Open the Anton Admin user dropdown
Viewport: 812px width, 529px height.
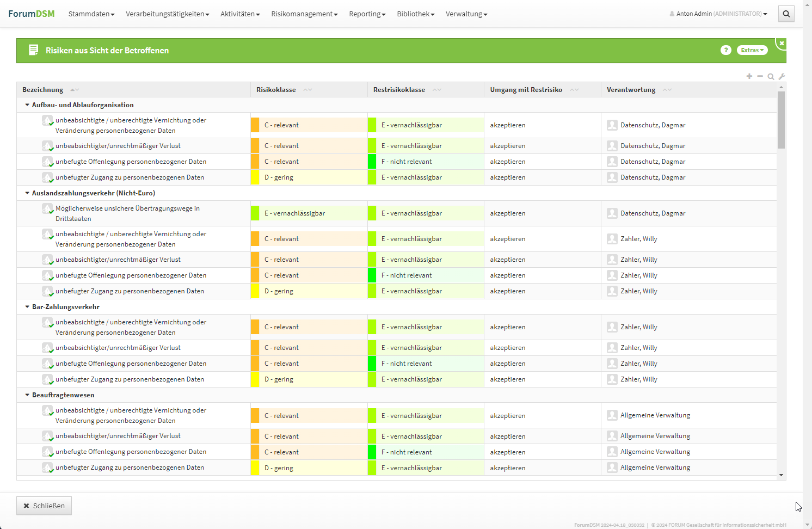[718, 14]
